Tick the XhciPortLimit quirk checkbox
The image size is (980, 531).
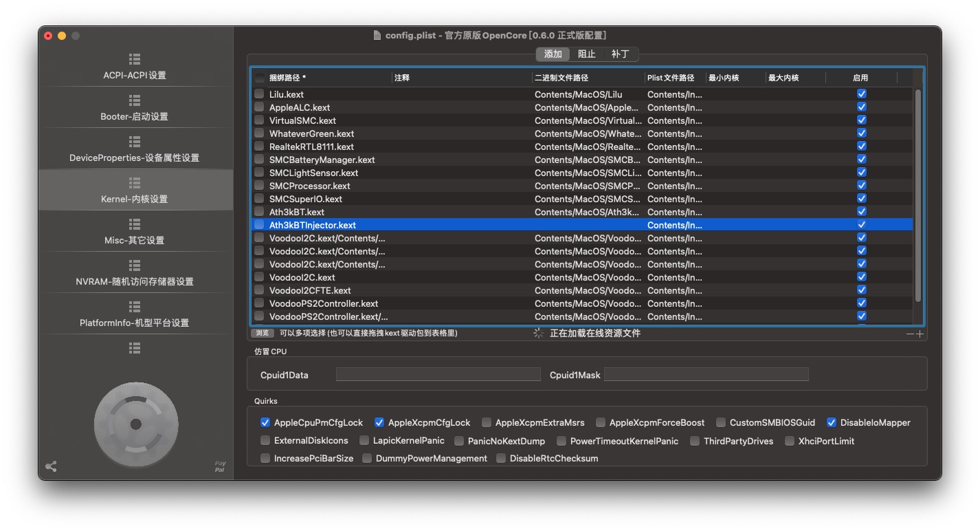(x=790, y=441)
